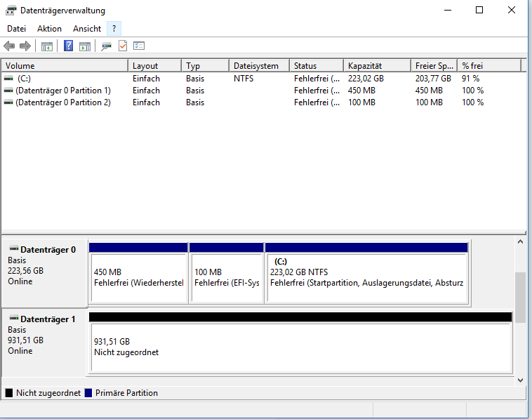The height and width of the screenshot is (419, 532).
Task: Click the disk with magnifier toolbar icon
Action: click(x=106, y=46)
